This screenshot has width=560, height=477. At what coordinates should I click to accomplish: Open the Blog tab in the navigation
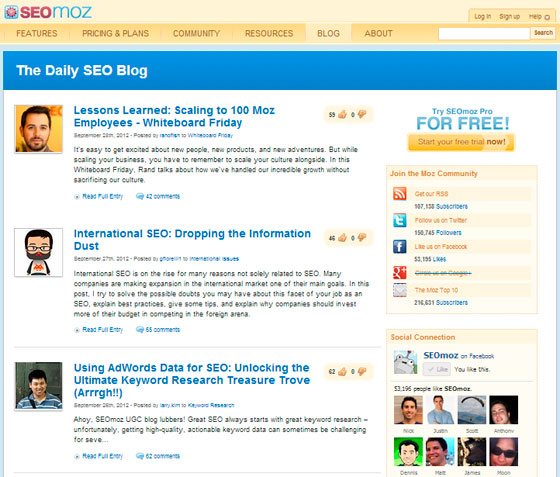[329, 34]
